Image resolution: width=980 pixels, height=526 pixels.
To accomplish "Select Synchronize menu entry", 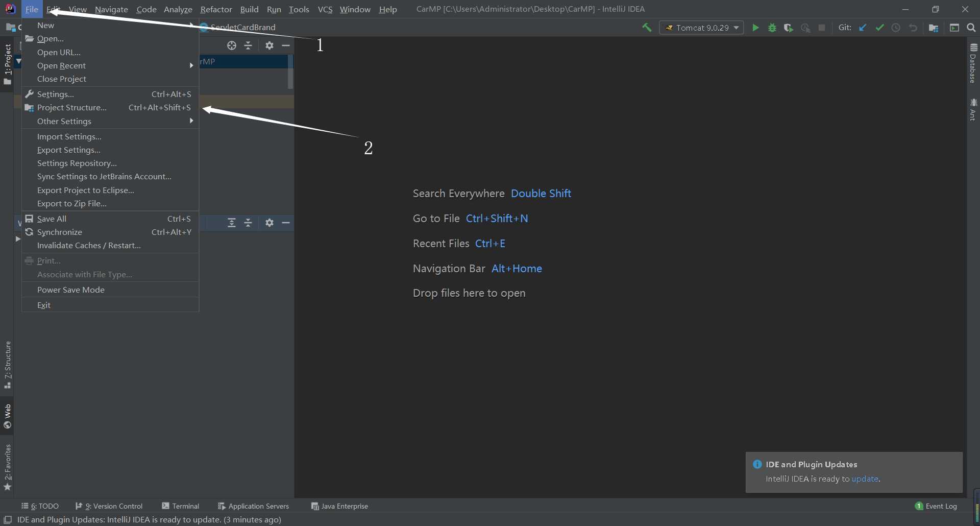I will click(x=110, y=232).
